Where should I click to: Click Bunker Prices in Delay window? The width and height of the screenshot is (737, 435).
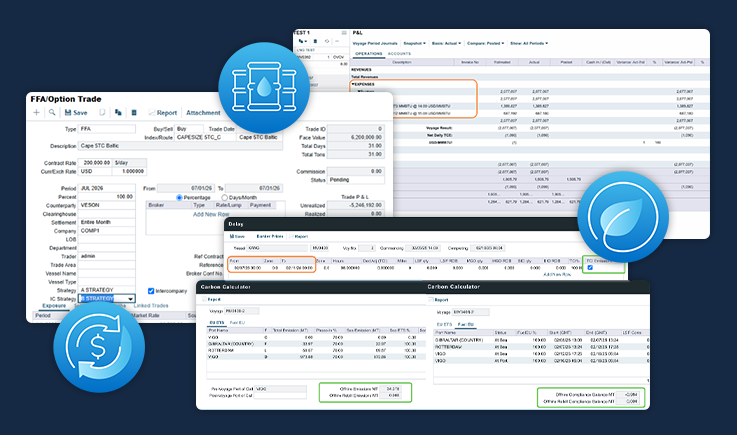point(270,237)
